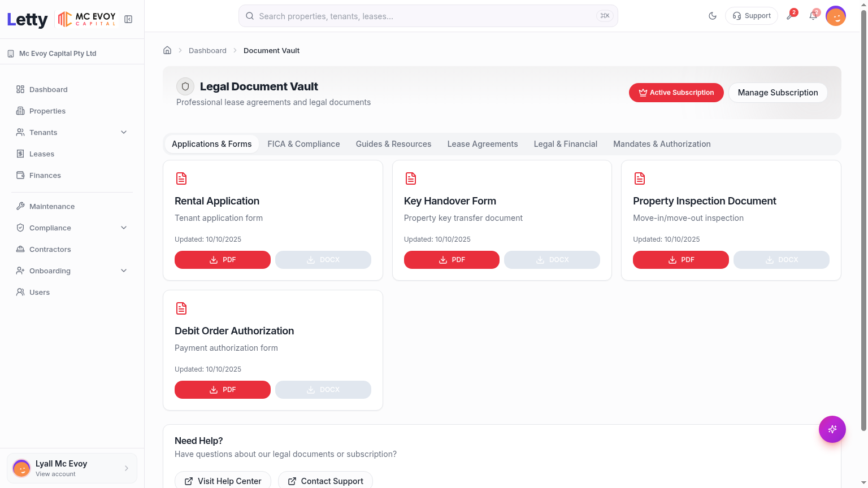
Task: Expand the Onboarding submenu chevron
Action: click(124, 271)
